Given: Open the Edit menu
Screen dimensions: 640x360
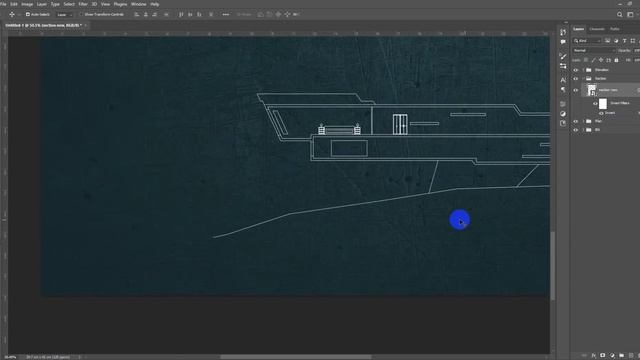Looking at the screenshot, I should coord(14,4).
